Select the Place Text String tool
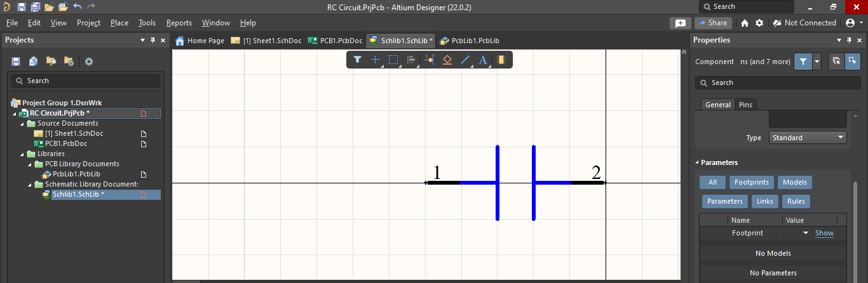The width and height of the screenshot is (868, 283). coord(483,60)
